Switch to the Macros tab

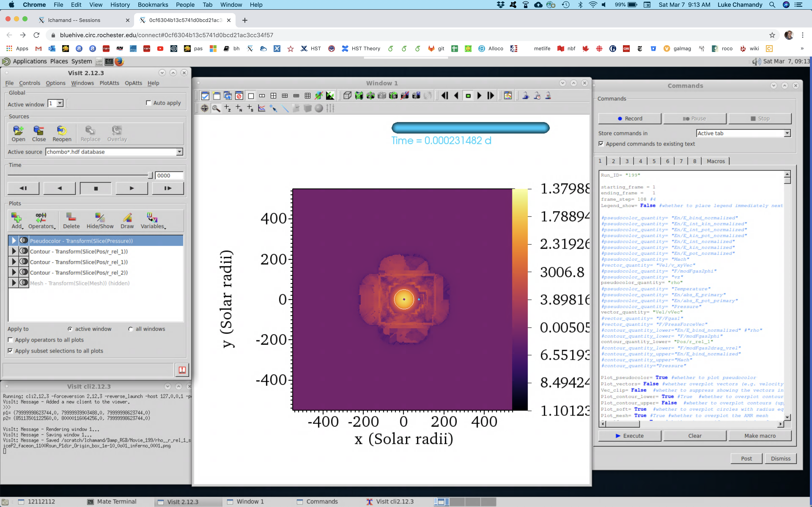pyautogui.click(x=715, y=161)
